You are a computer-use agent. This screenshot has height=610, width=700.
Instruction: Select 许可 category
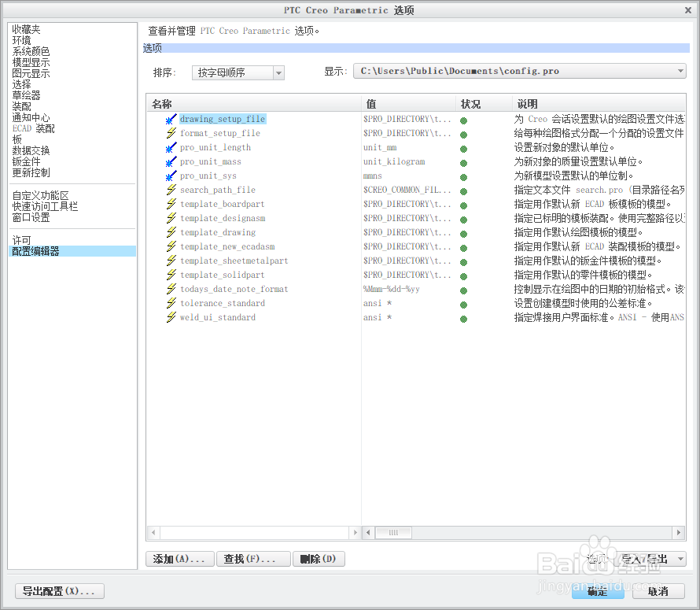coord(21,240)
